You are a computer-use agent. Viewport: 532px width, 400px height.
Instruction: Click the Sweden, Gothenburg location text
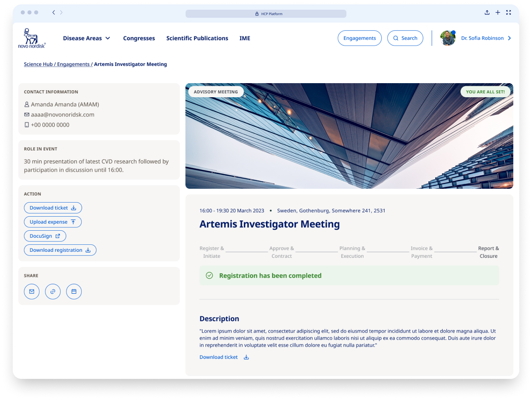coord(331,211)
